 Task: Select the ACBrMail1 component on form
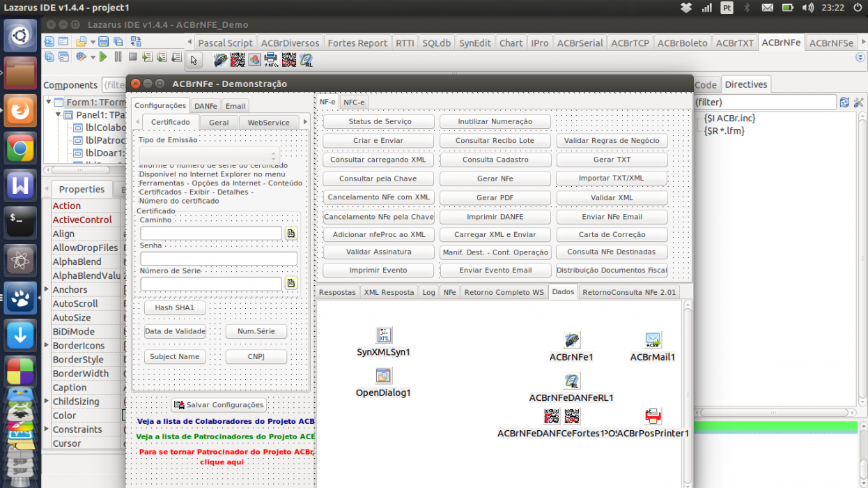tap(653, 341)
